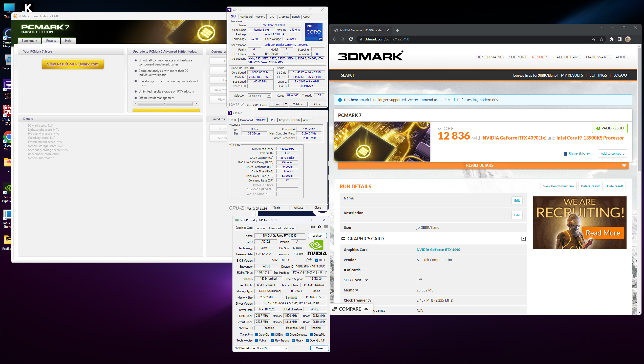Open a new Chrome tab
The height and width of the screenshot is (364, 644).
[397, 30]
